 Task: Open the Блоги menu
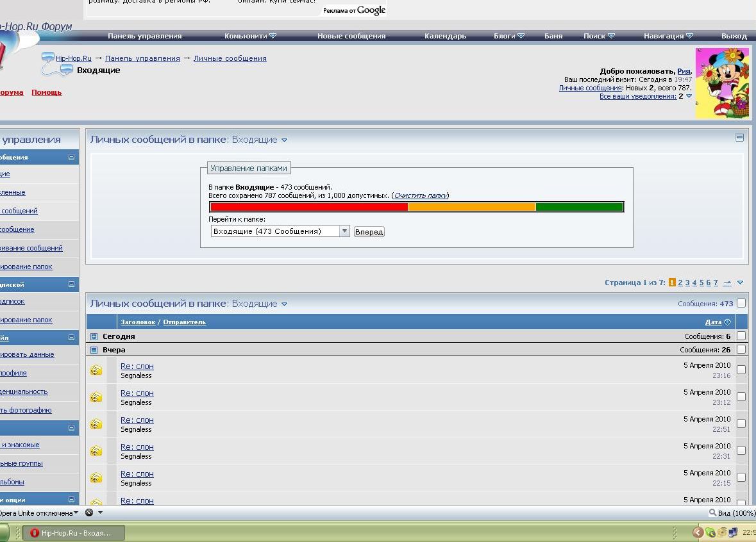508,36
